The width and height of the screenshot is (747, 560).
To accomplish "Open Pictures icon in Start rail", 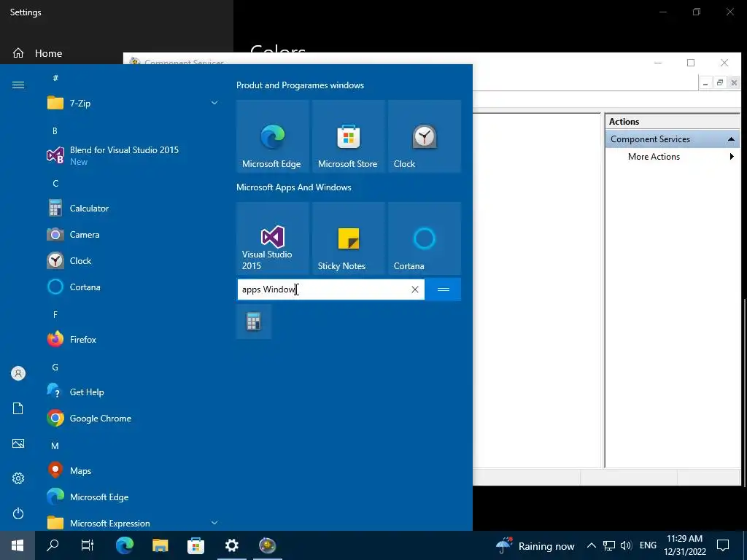I will [18, 443].
